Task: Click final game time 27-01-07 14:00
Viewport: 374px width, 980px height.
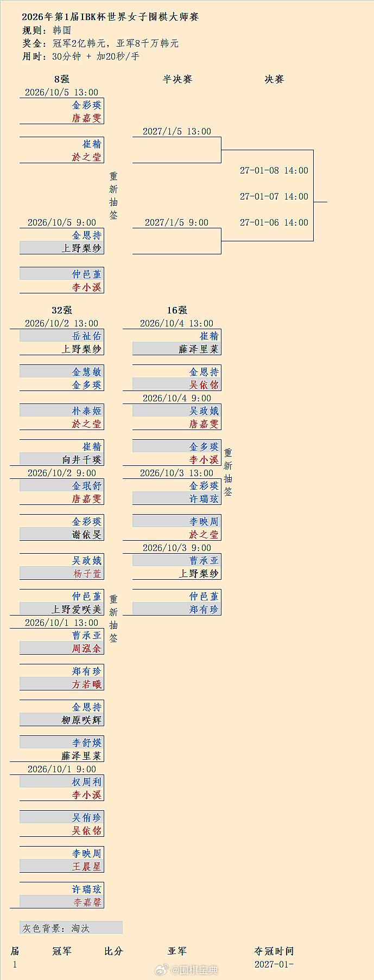Action: (274, 196)
